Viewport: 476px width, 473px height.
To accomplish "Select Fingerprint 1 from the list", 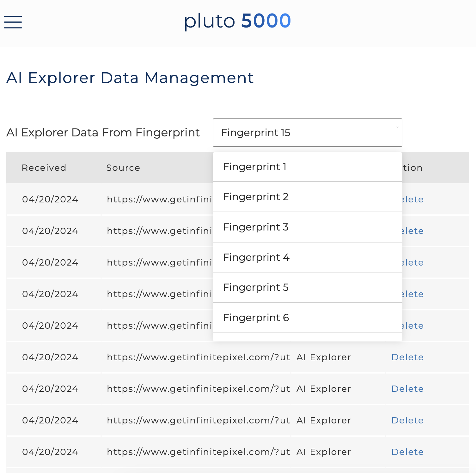I will [x=307, y=167].
